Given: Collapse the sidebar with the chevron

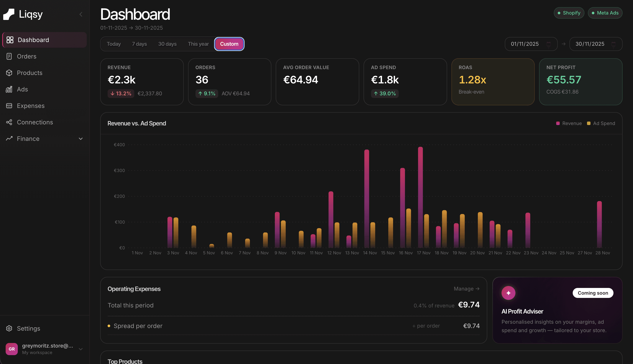Looking at the screenshot, I should 81,14.
